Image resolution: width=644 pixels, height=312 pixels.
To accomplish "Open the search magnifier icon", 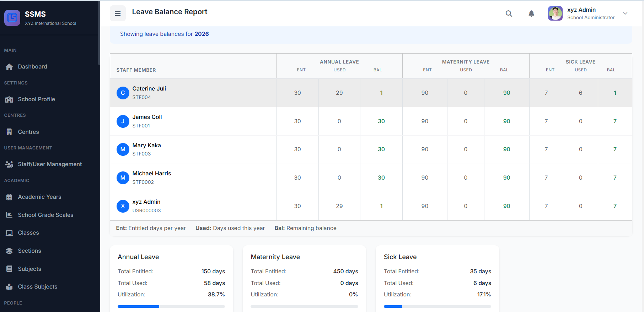I will (x=509, y=13).
